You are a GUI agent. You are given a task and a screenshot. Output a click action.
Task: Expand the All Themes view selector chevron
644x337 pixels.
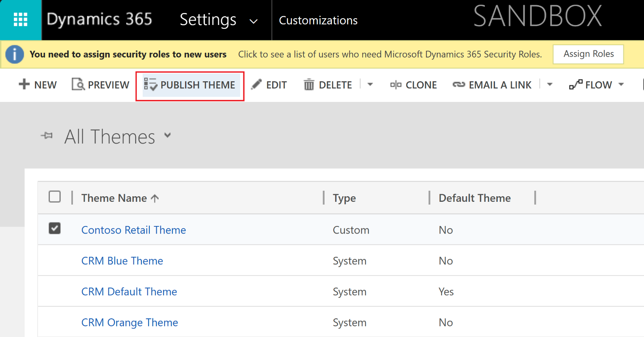click(168, 136)
